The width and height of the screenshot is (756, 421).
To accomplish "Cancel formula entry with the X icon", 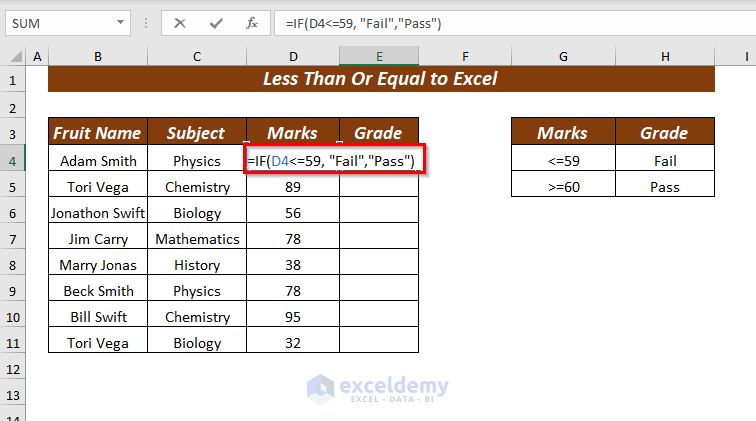I will coord(180,23).
